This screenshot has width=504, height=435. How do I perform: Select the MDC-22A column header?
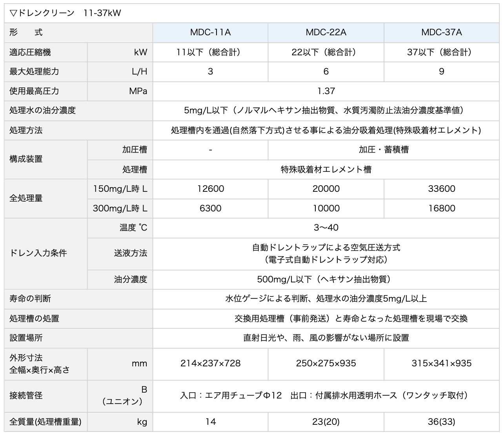point(326,33)
